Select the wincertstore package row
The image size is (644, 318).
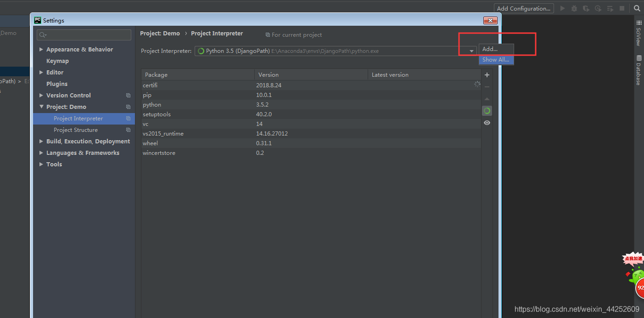[311, 153]
